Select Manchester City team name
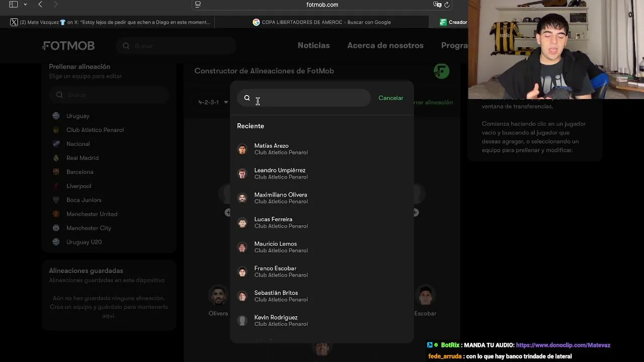Screen dimensions: 644x362 click(x=89, y=228)
